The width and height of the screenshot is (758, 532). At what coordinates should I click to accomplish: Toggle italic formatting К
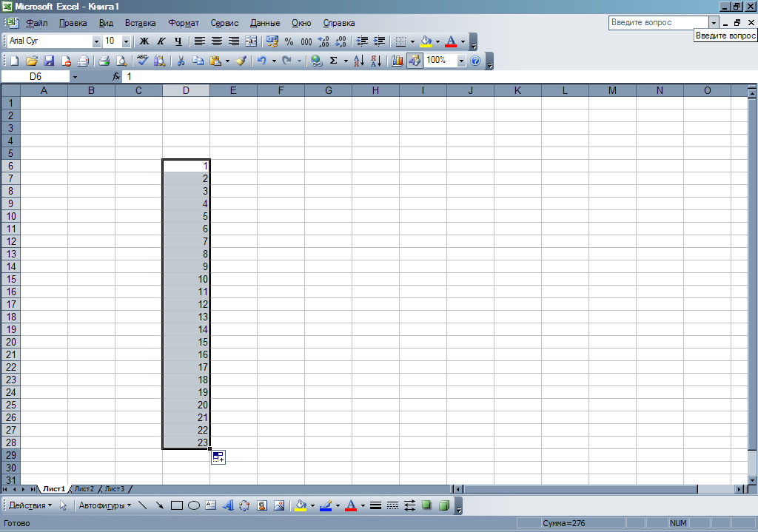point(161,41)
